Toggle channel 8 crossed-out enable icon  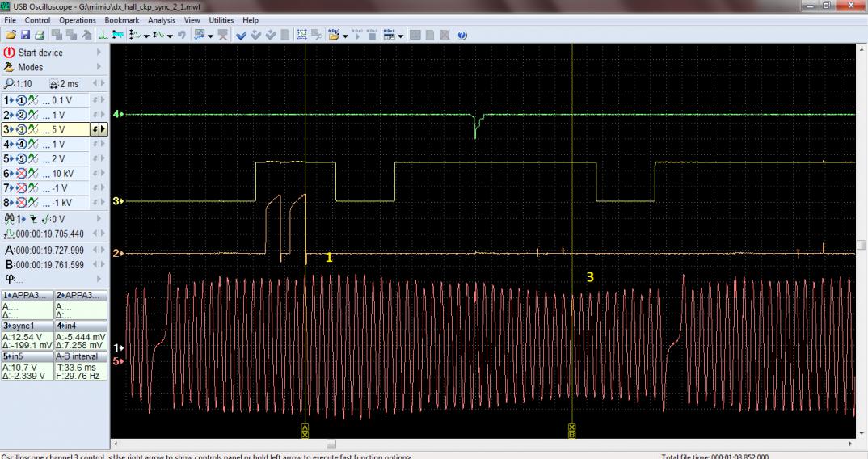(19, 203)
